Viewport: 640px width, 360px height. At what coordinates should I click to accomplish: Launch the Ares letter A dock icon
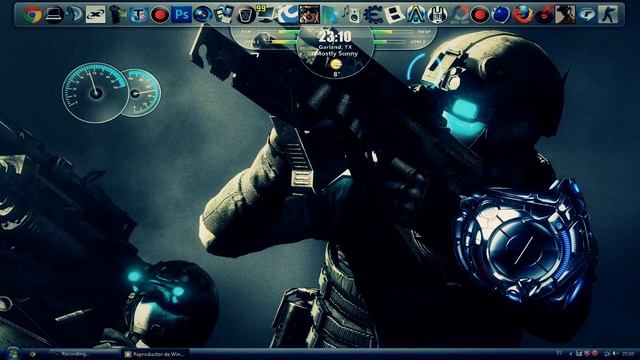[x=416, y=15]
